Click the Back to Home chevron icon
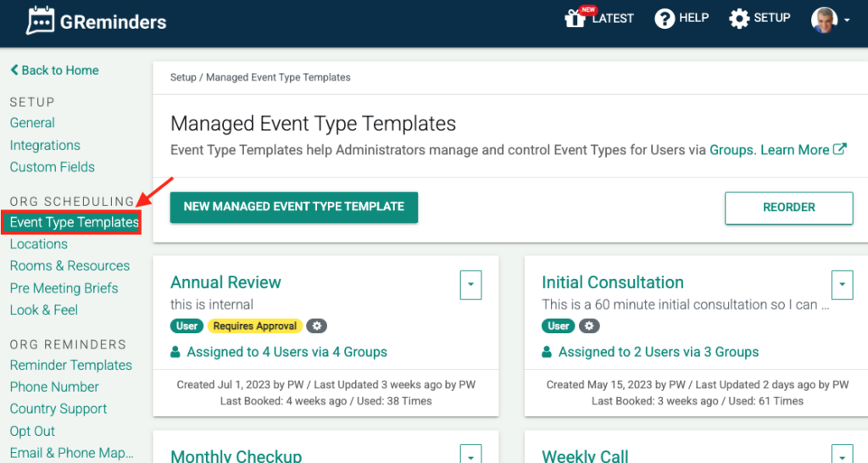 [x=14, y=70]
